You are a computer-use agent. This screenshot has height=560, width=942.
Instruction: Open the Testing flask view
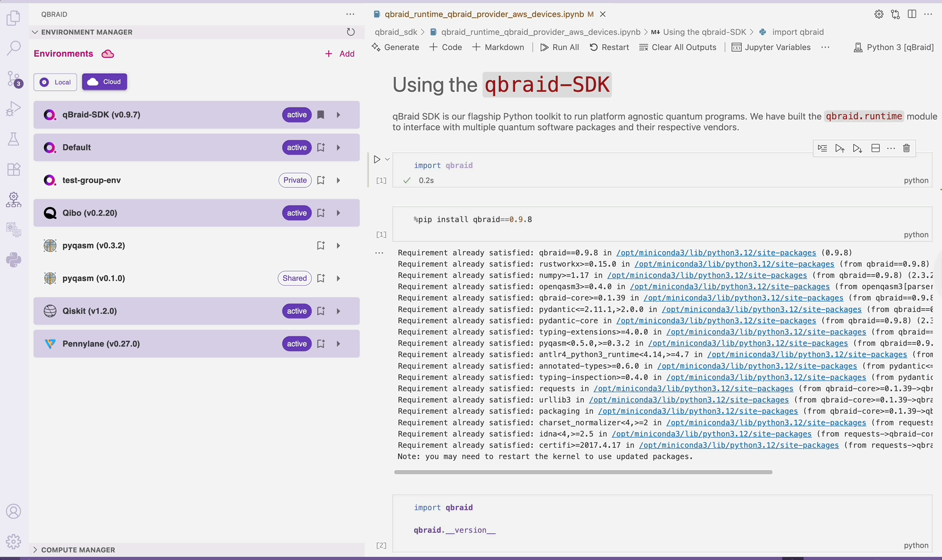pyautogui.click(x=14, y=139)
